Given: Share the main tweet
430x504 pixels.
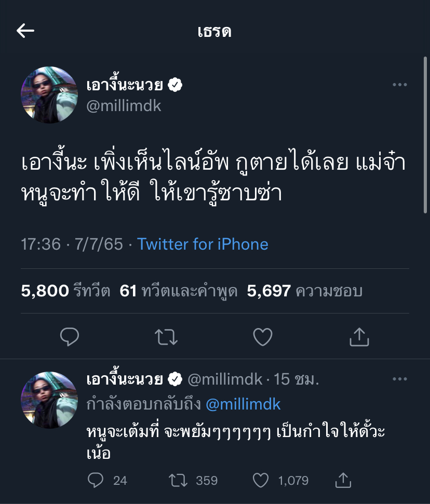Looking at the screenshot, I should [359, 337].
